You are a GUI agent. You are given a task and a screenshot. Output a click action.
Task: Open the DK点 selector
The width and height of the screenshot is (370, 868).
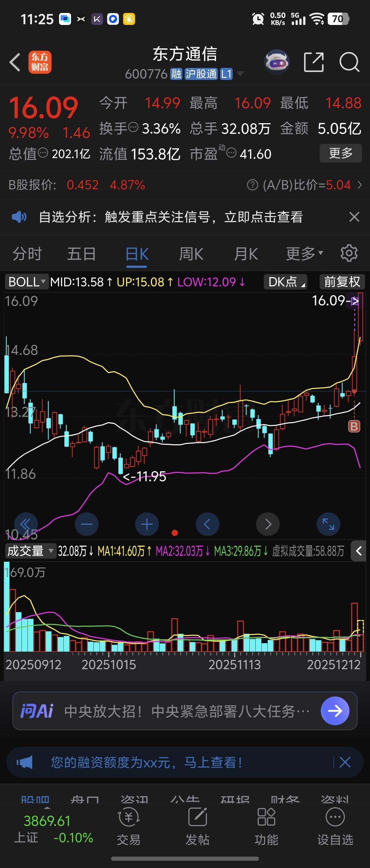(x=286, y=282)
